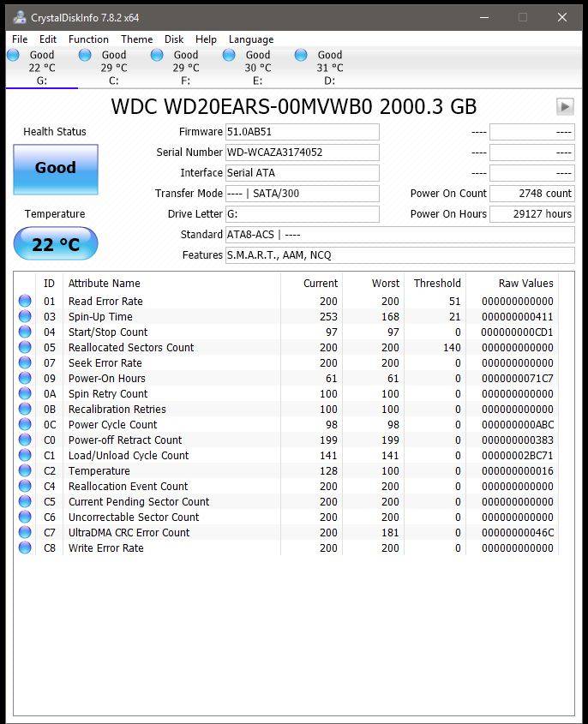The height and width of the screenshot is (724, 588).
Task: Click the drive title WDC WD20EARS-00MVWB0
Action: click(x=242, y=106)
